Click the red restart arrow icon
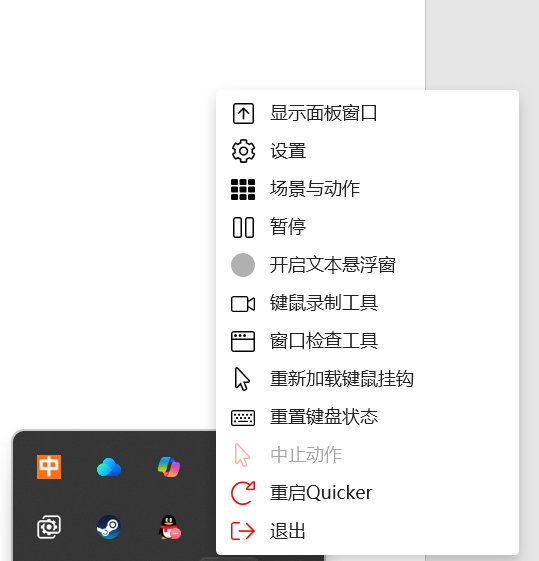The image size is (539, 561). 243,493
